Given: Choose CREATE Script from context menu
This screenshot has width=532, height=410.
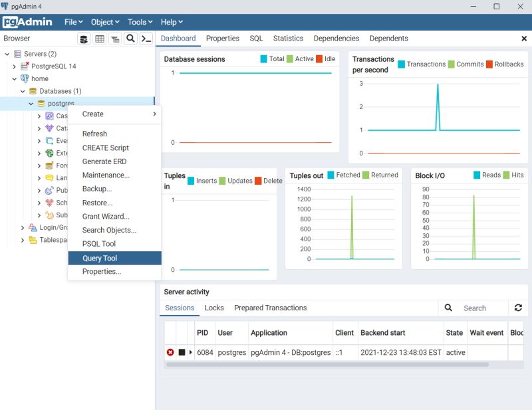Looking at the screenshot, I should pyautogui.click(x=114, y=148).
